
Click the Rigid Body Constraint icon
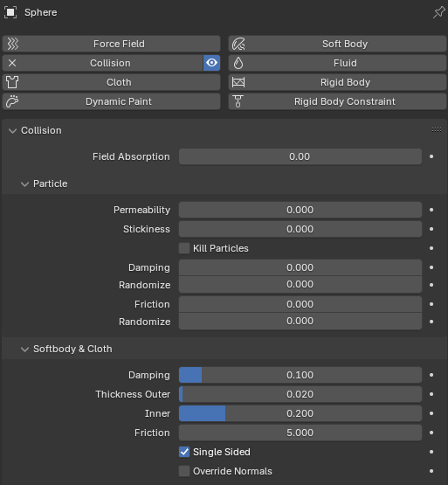(x=238, y=101)
